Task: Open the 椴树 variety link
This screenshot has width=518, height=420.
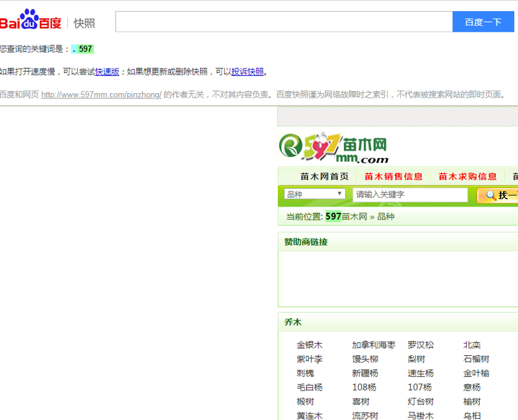Action: tap(305, 402)
